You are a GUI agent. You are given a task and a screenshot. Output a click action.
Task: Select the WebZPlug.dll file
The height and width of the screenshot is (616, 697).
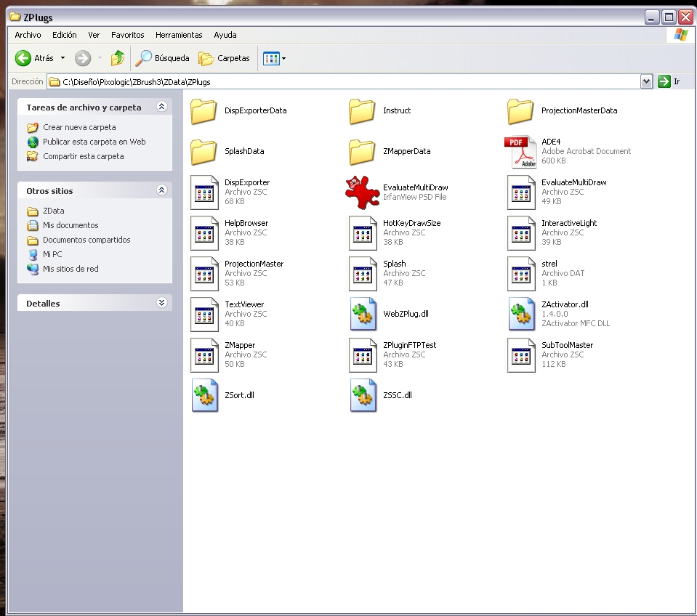pos(390,314)
